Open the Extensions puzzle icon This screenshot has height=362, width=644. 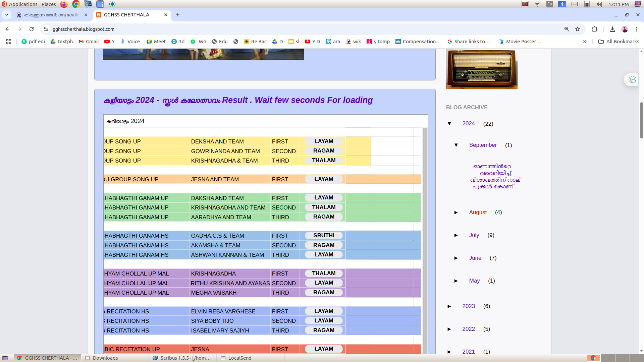tap(594, 29)
